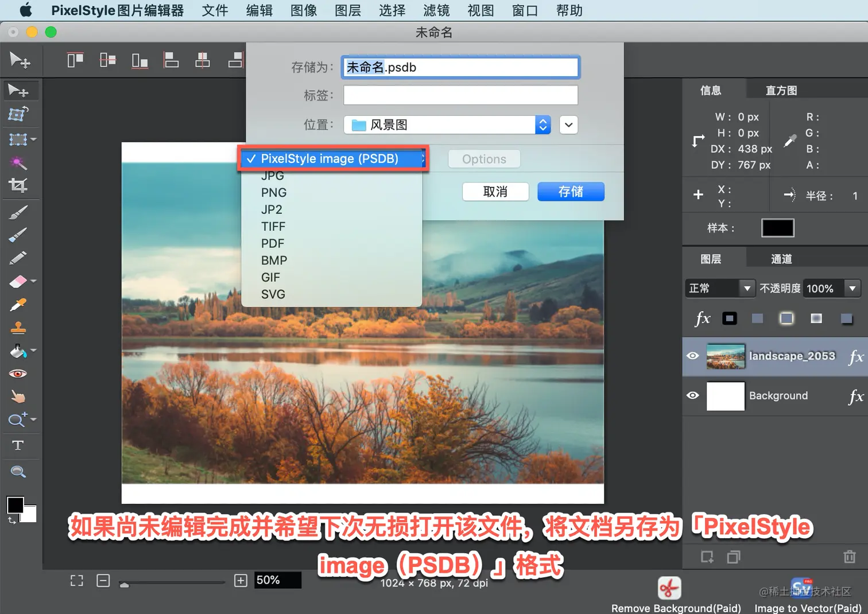This screenshot has width=868, height=614.
Task: Click the swap foreground/background colors arrow
Action: point(11,520)
